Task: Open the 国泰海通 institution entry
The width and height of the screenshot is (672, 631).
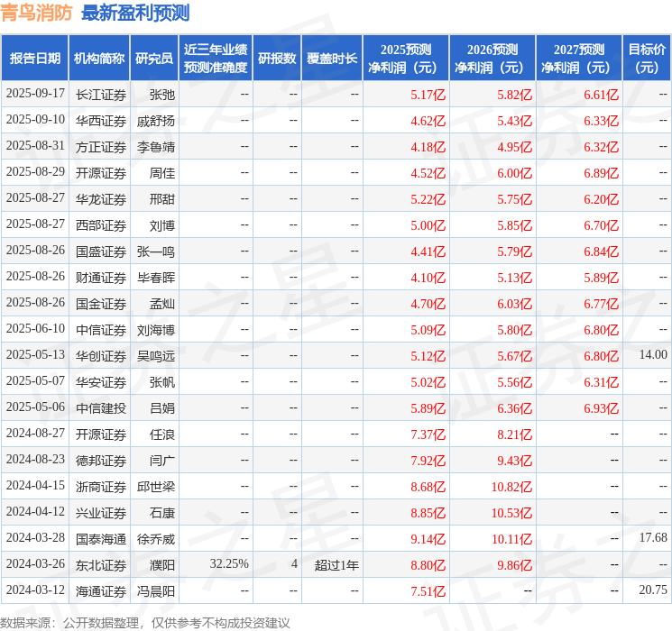Action: tap(100, 538)
